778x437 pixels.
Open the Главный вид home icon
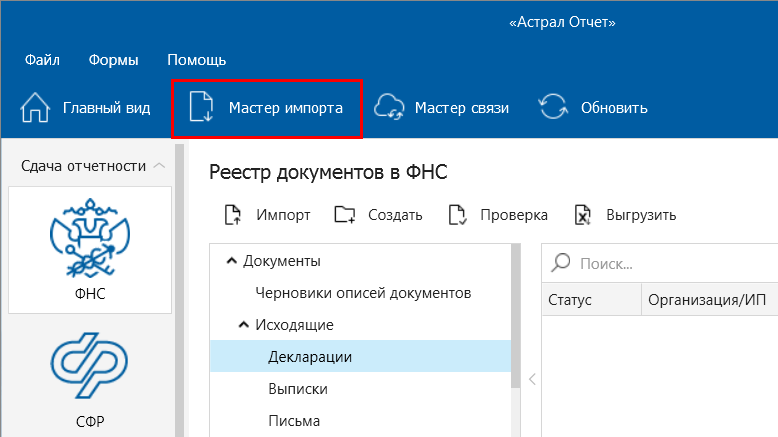35,108
